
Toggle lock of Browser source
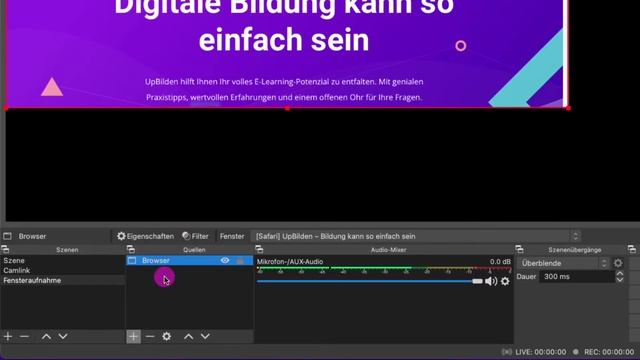[240, 261]
